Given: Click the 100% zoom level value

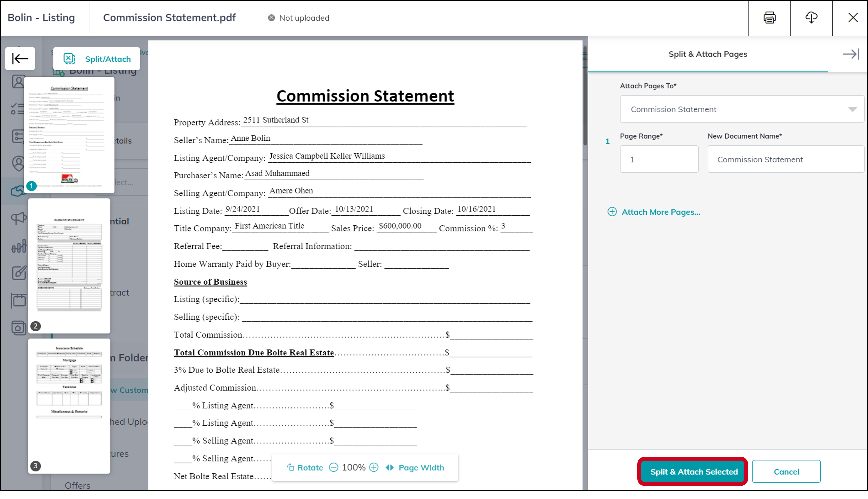Looking at the screenshot, I should pyautogui.click(x=354, y=468).
